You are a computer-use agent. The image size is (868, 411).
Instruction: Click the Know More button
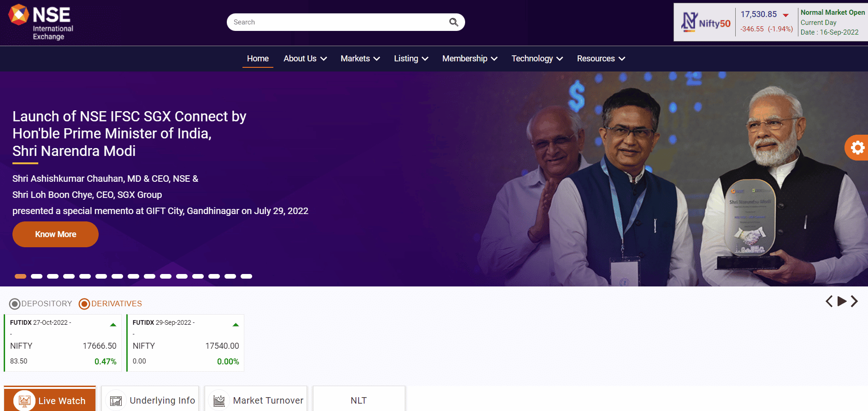tap(55, 234)
